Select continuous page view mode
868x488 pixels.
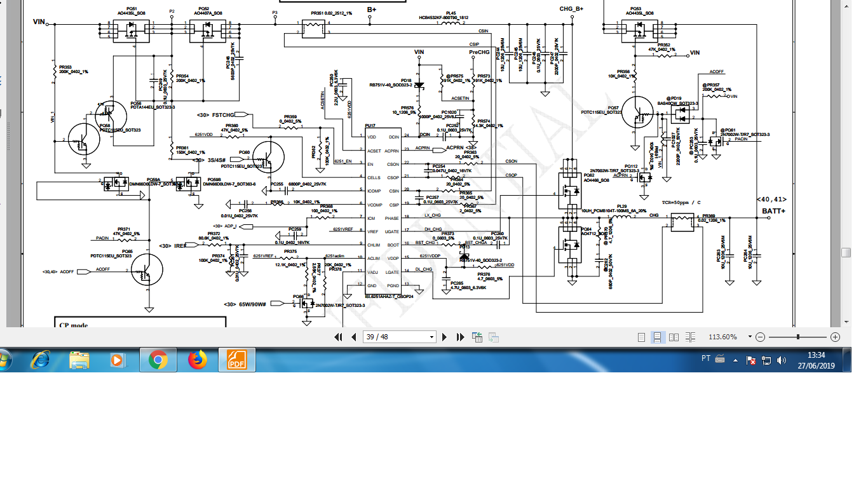[x=658, y=337]
